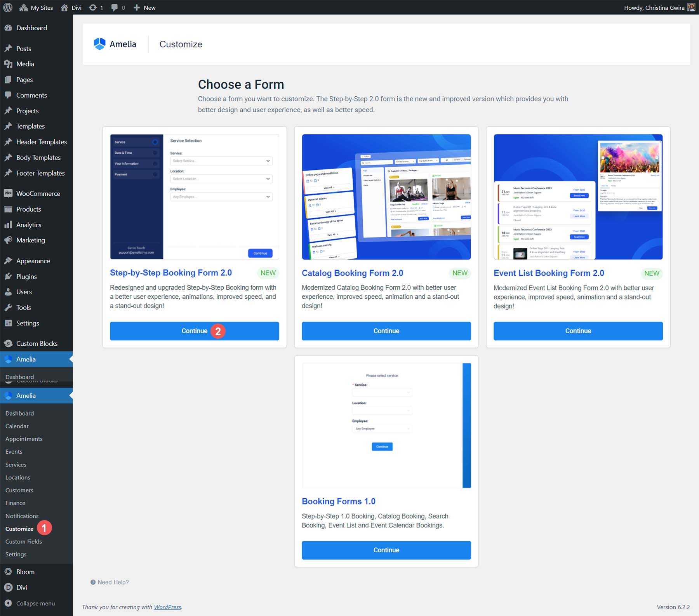Image resolution: width=699 pixels, height=616 pixels.
Task: Select Appointments in the Amelia submenu
Action: click(x=24, y=439)
